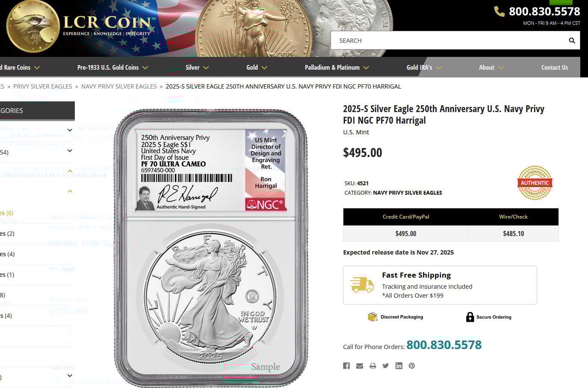The height and width of the screenshot is (388, 588).
Task: Call the 800.830.5578 phone orders link
Action: [444, 345]
